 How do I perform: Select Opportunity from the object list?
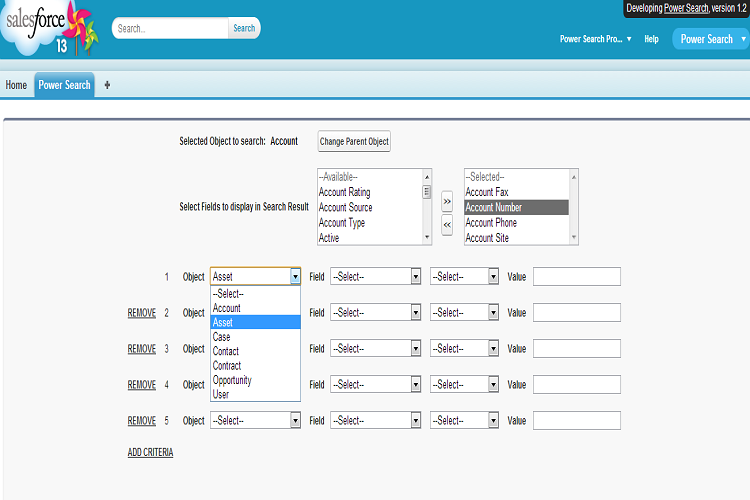coord(232,380)
